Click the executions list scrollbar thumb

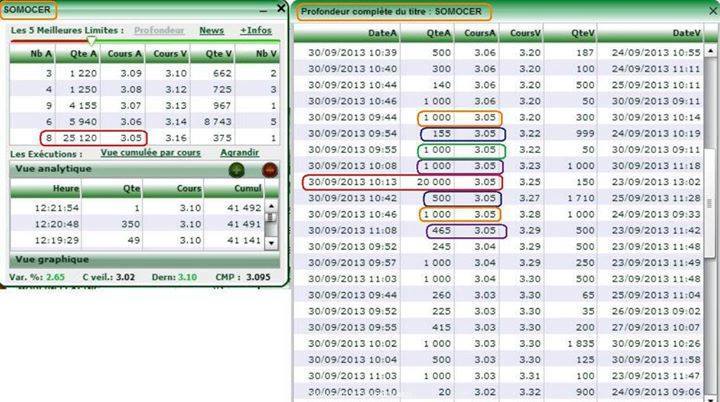click(271, 217)
